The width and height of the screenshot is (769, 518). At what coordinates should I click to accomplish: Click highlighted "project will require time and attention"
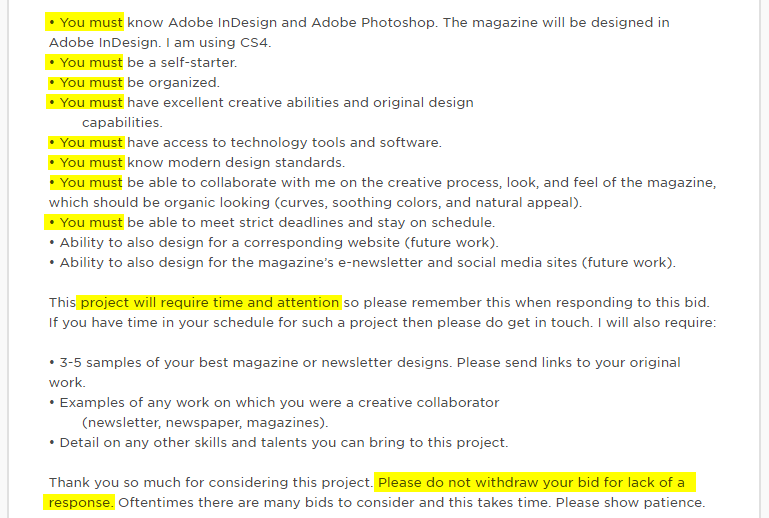(x=209, y=303)
